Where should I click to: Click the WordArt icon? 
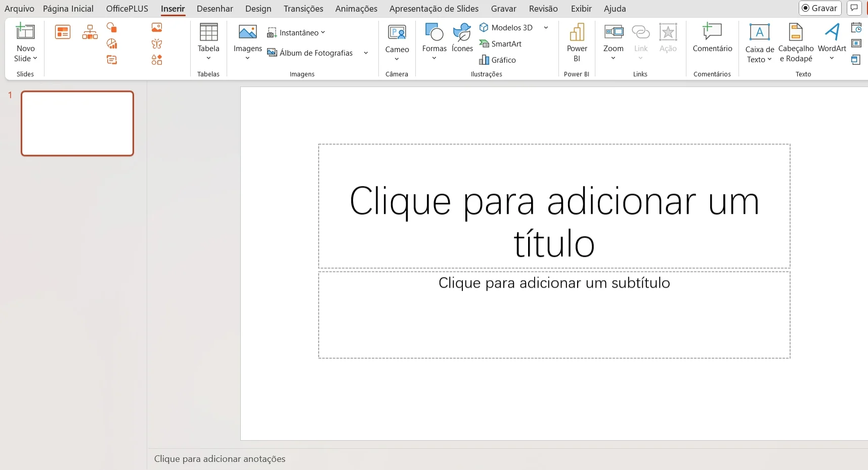point(832,31)
